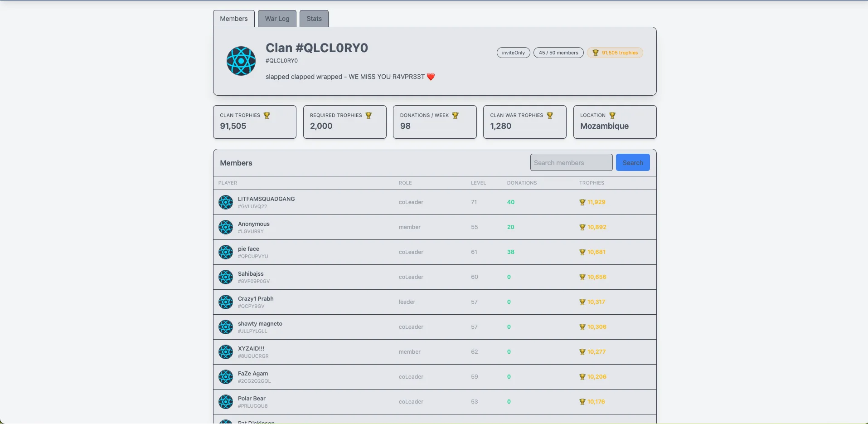The width and height of the screenshot is (868, 424).
Task: Click the leader role of Crazy1 Prabh
Action: click(x=407, y=302)
